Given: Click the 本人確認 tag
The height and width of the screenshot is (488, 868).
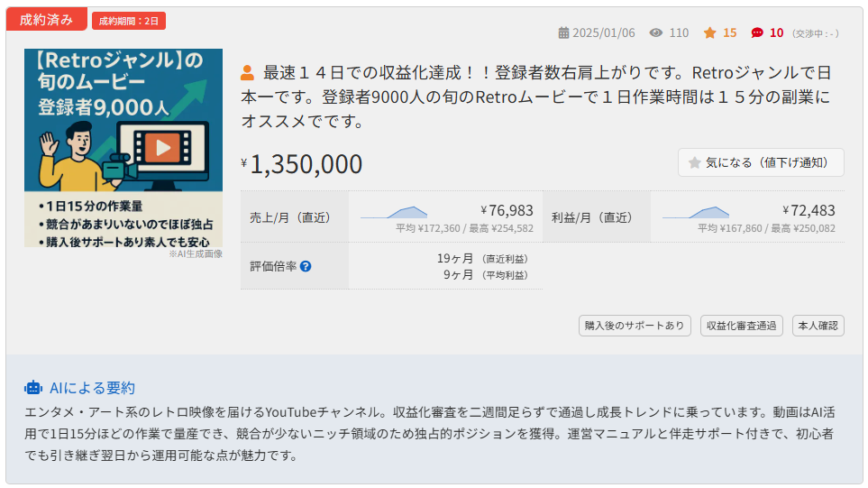Looking at the screenshot, I should pyautogui.click(x=818, y=326).
